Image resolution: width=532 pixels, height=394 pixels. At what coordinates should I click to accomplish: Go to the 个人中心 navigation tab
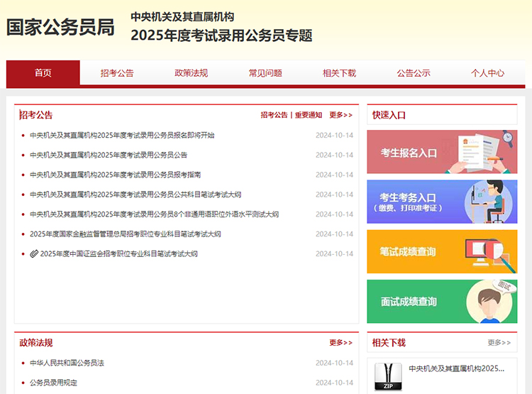[x=487, y=73]
